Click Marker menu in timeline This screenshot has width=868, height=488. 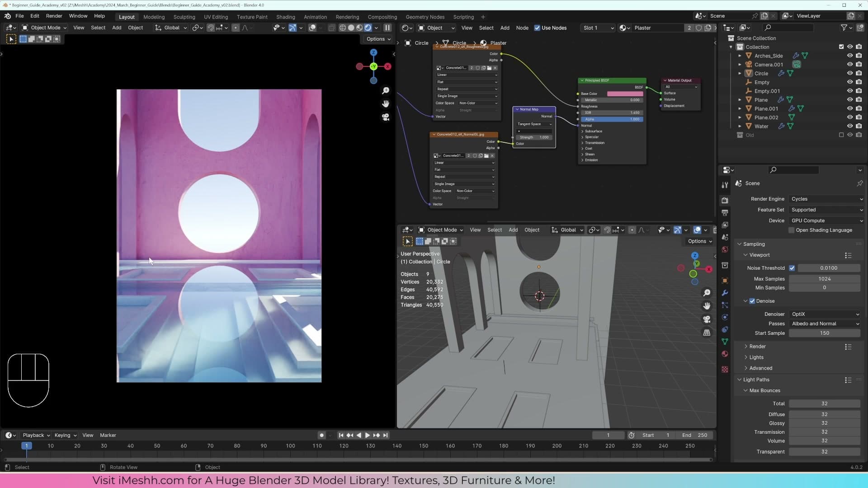point(108,435)
